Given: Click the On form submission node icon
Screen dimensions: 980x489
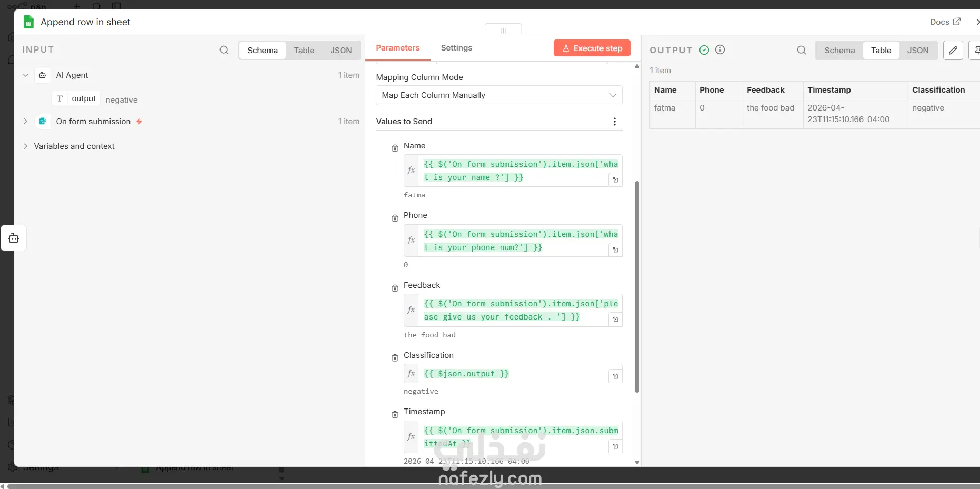Looking at the screenshot, I should click(43, 122).
